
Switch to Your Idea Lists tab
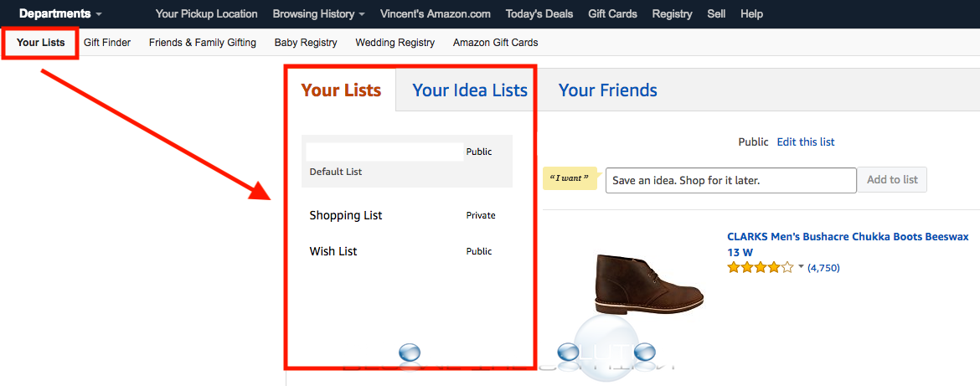coord(469,90)
